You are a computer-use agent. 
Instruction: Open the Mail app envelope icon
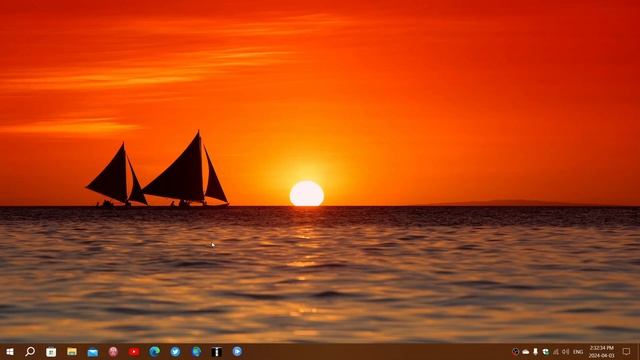(93, 352)
